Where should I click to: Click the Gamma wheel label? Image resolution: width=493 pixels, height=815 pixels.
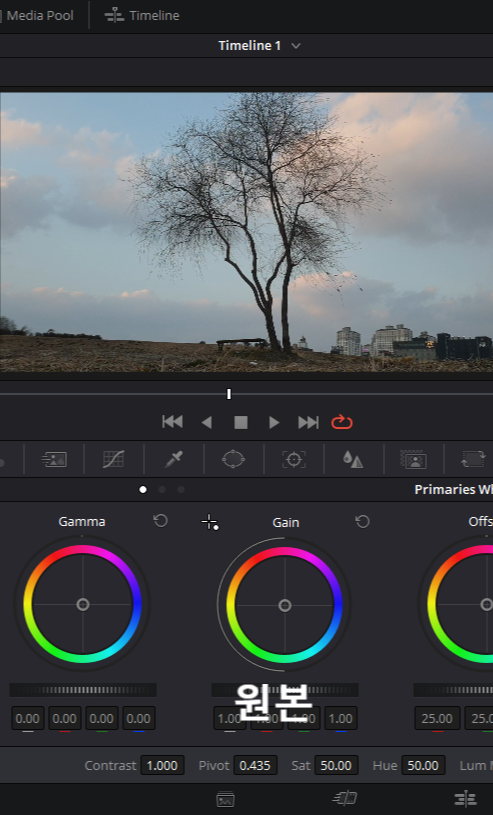82,521
